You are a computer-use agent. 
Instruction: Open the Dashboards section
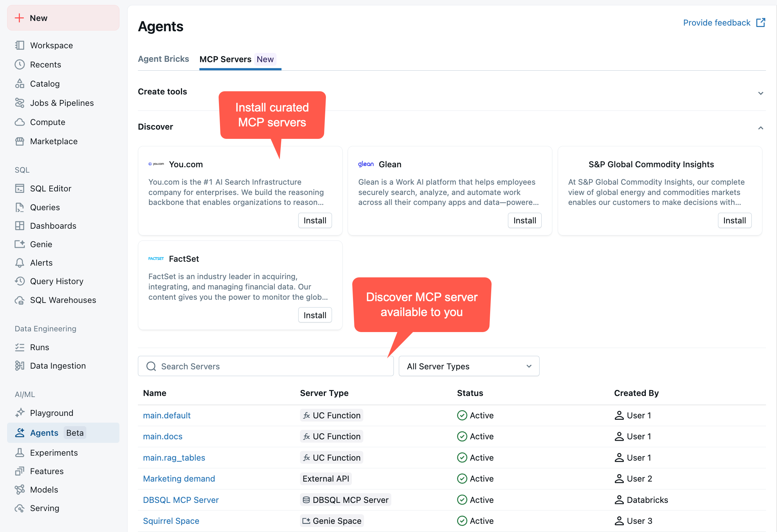pyautogui.click(x=53, y=226)
